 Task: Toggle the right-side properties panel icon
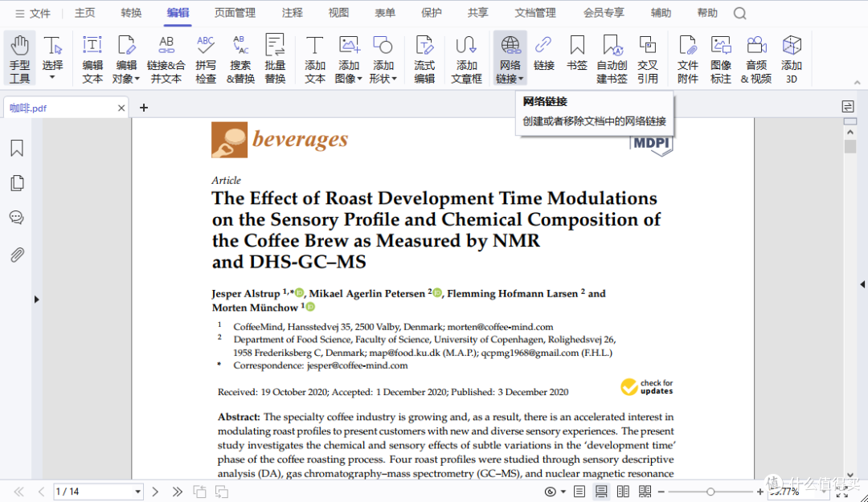tap(848, 106)
